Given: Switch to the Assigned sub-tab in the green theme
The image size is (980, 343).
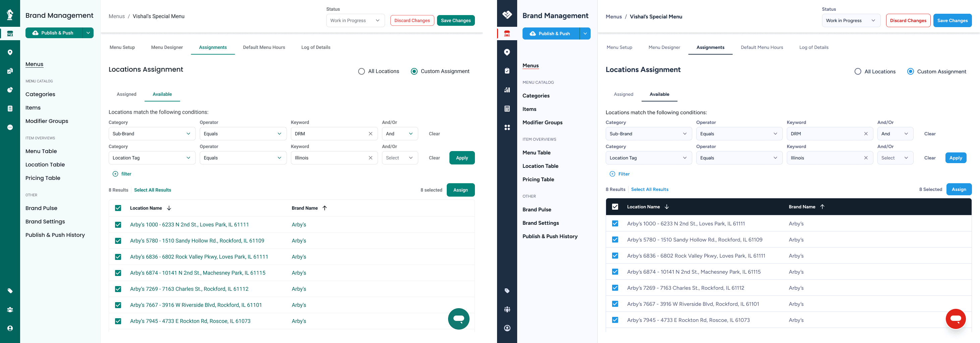Looking at the screenshot, I should click(126, 94).
